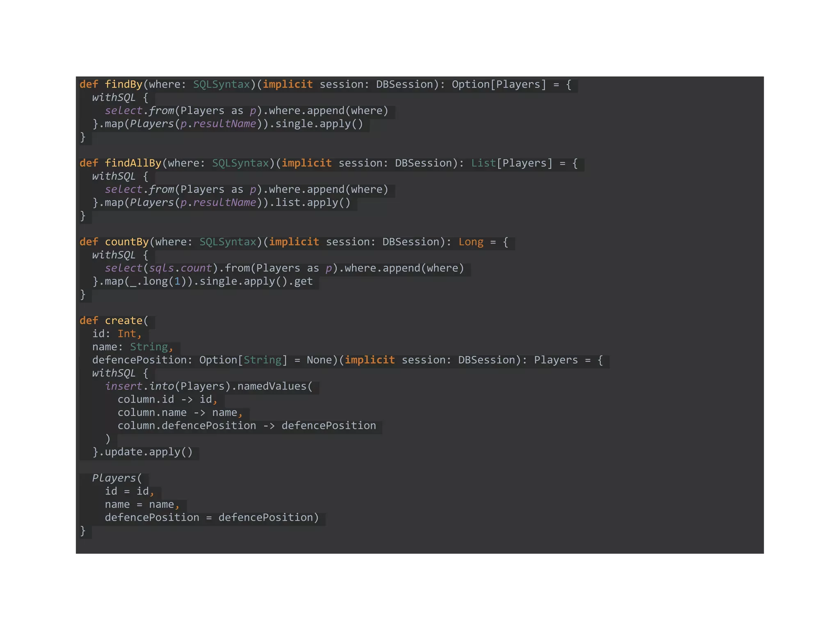Click withSQL in the countBy method
The width and height of the screenshot is (840, 630).
click(114, 255)
